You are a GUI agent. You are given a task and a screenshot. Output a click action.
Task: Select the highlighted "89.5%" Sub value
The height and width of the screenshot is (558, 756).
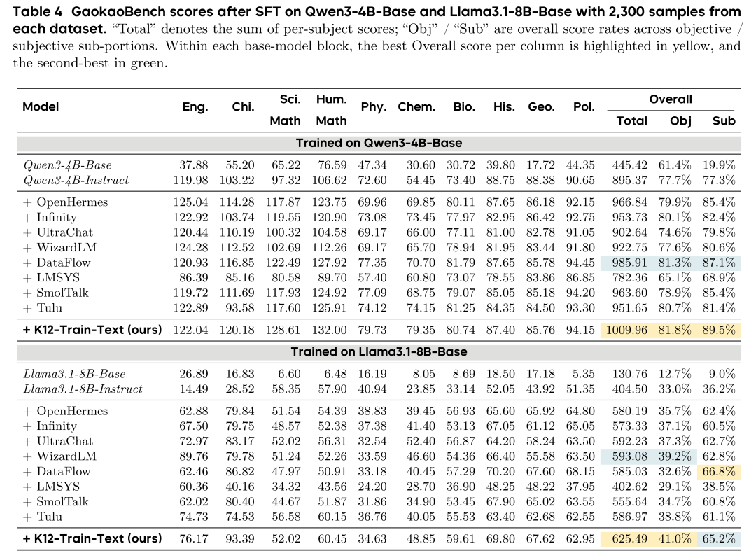[x=719, y=330]
